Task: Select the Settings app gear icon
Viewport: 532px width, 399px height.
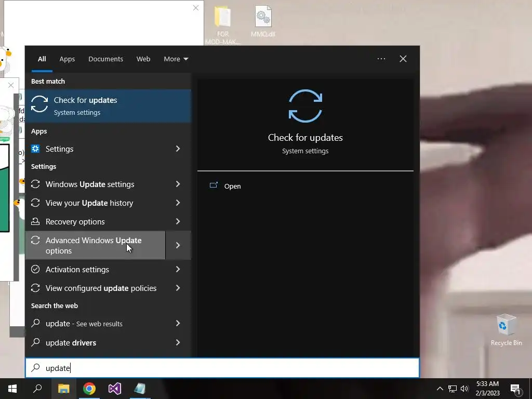Action: 35,149
